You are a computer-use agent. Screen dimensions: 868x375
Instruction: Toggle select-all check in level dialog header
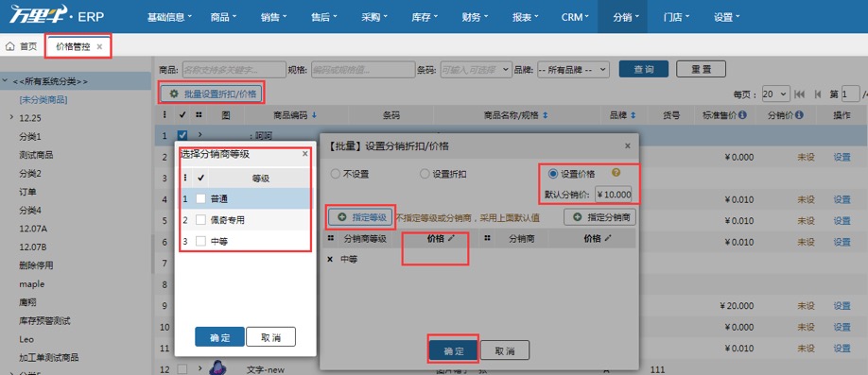200,179
